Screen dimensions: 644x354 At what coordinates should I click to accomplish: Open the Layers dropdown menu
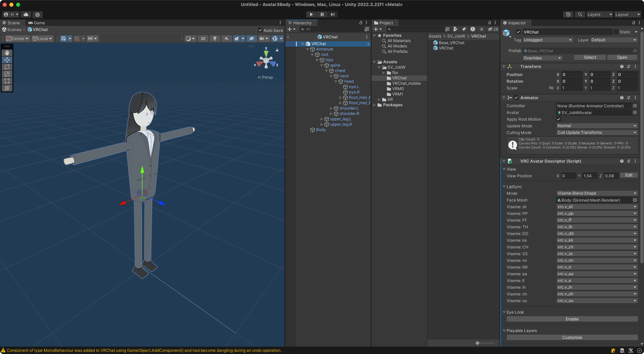click(x=600, y=14)
